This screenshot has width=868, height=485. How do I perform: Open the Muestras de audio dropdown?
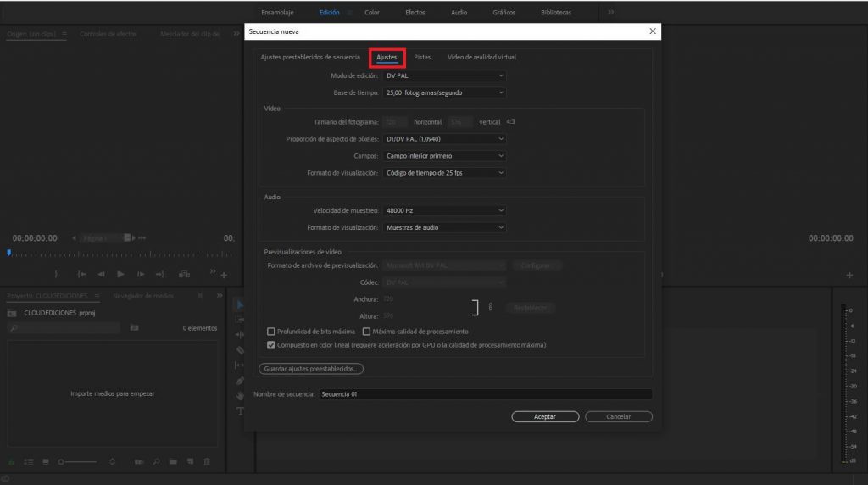tap(444, 227)
